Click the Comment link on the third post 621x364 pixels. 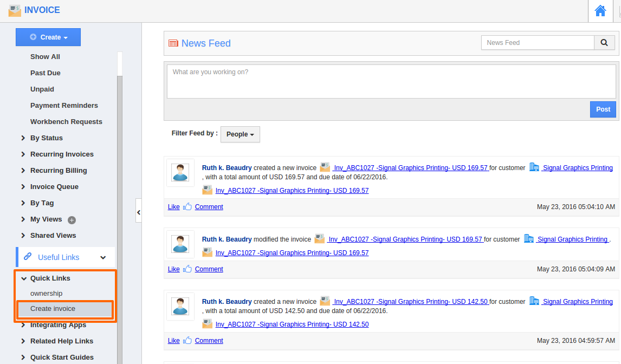(209, 341)
